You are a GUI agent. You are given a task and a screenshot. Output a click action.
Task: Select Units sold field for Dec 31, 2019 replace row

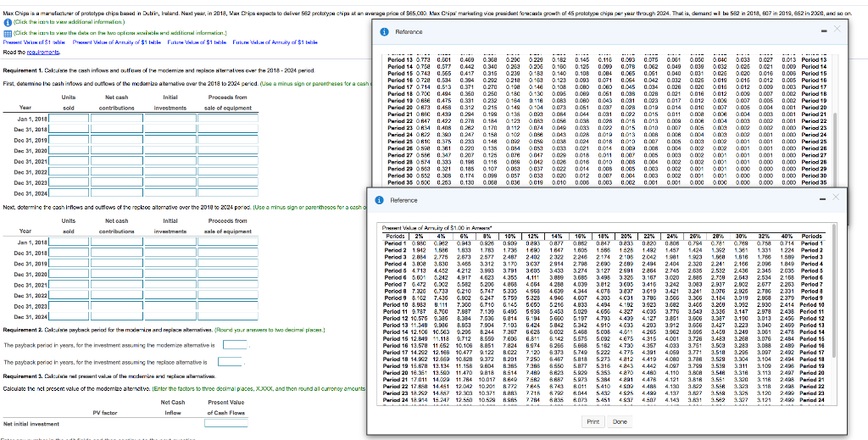point(70,263)
